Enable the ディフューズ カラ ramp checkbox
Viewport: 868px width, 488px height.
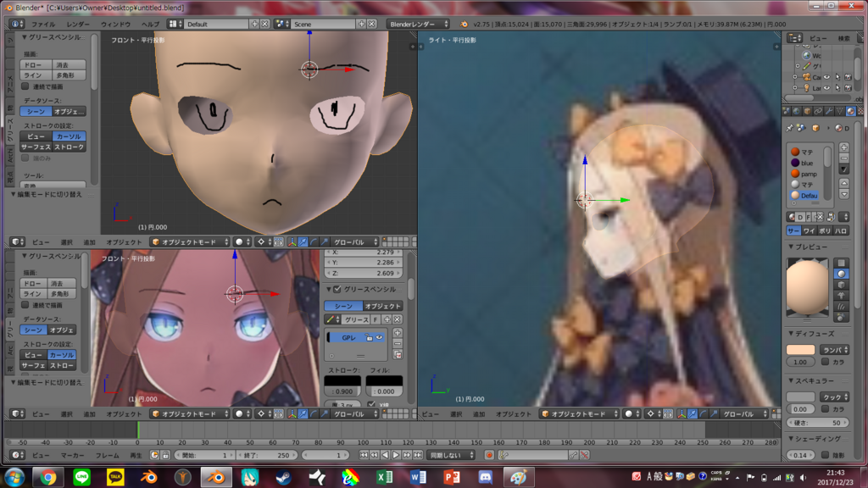(x=826, y=361)
